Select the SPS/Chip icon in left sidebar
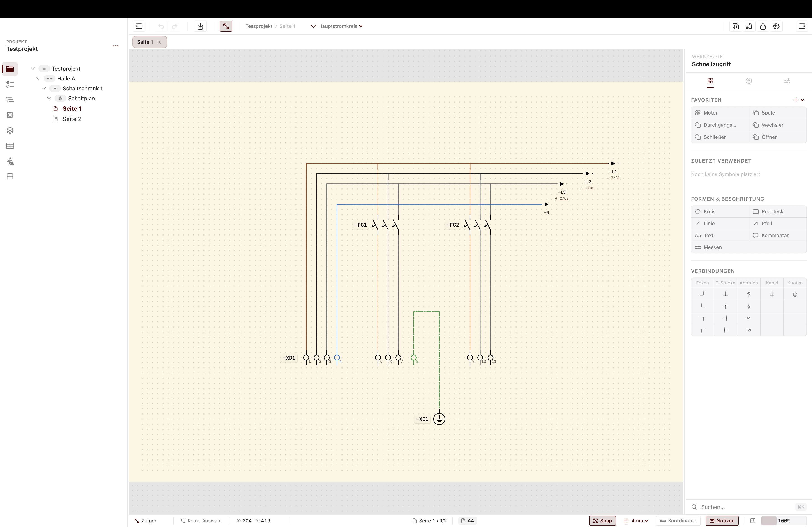Image resolution: width=812 pixels, height=527 pixels. coord(10,115)
